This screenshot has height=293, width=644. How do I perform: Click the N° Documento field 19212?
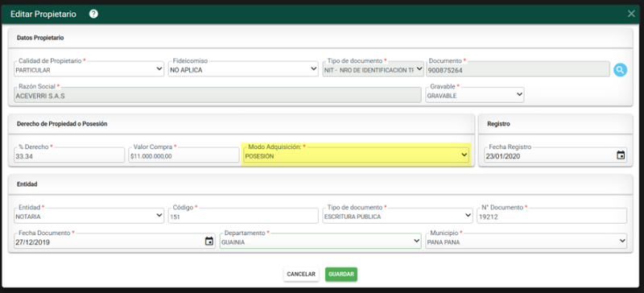point(552,216)
